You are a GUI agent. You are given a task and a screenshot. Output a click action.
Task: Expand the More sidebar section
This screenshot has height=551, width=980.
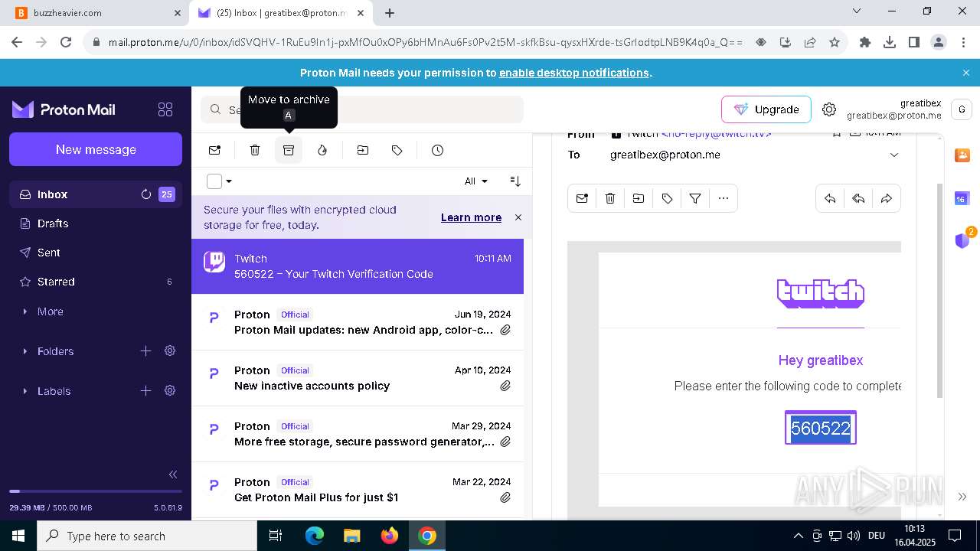coord(51,311)
